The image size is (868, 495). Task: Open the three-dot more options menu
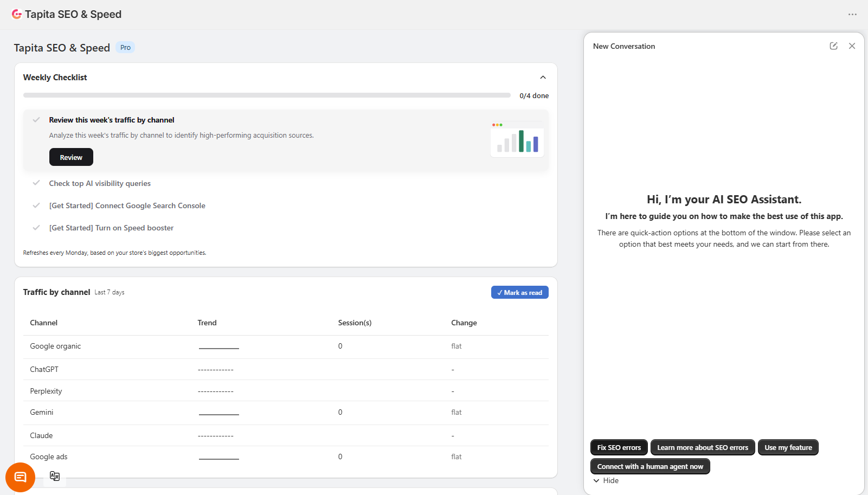(852, 15)
